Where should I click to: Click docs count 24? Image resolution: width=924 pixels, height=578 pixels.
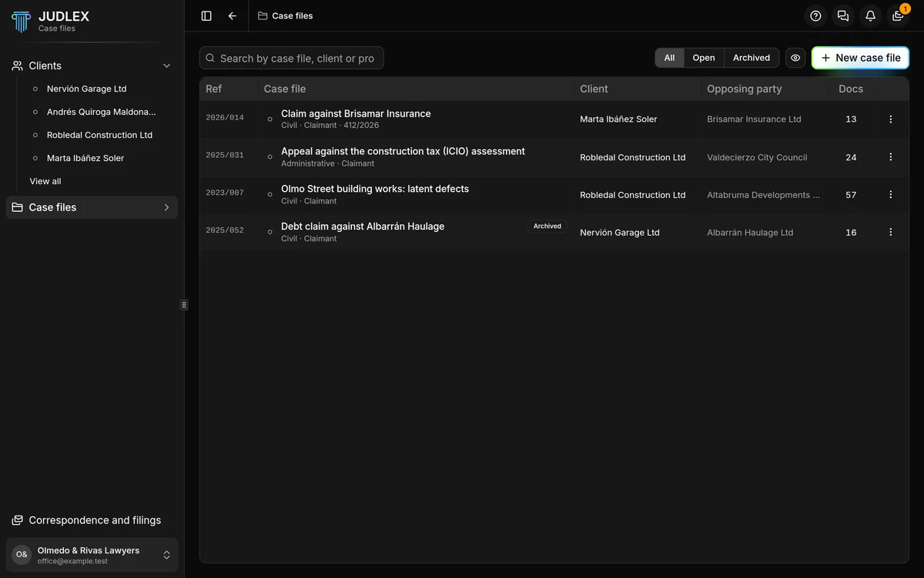(851, 157)
